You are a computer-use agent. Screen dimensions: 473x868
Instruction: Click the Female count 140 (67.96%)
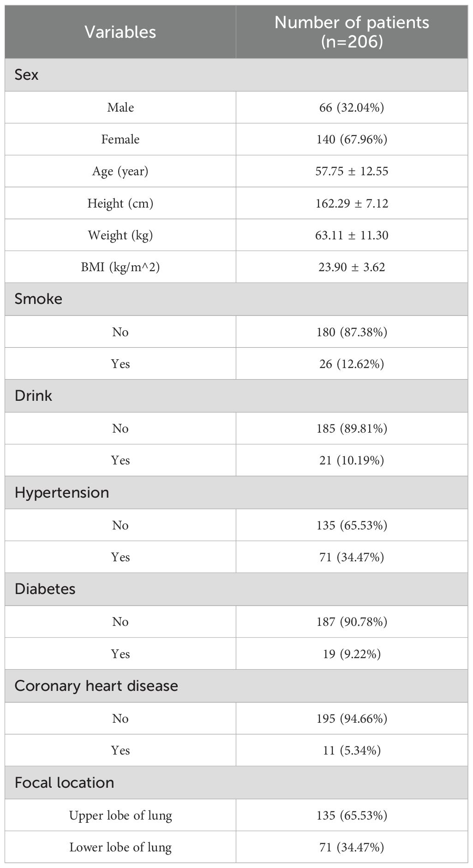[x=352, y=139]
